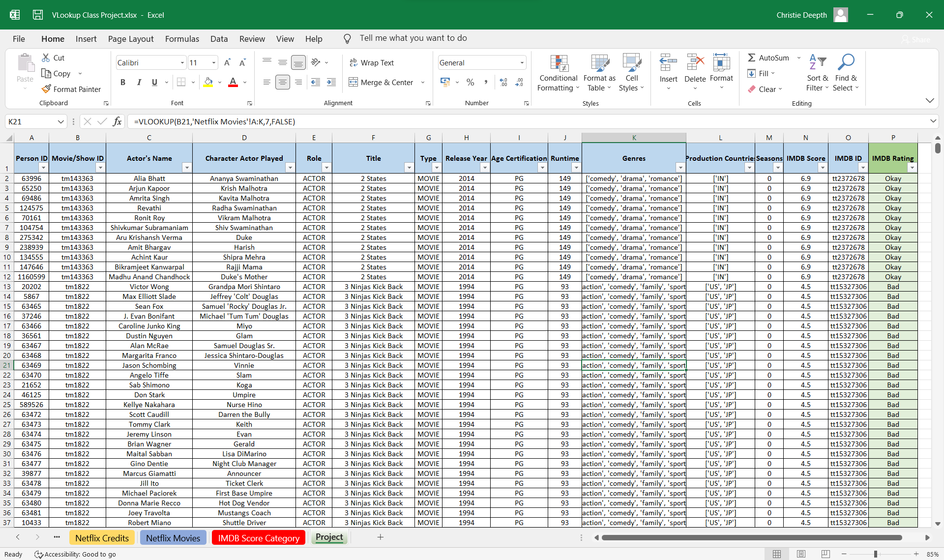Image resolution: width=944 pixels, height=560 pixels.
Task: Click Accounting Number Format icon
Action: [445, 82]
